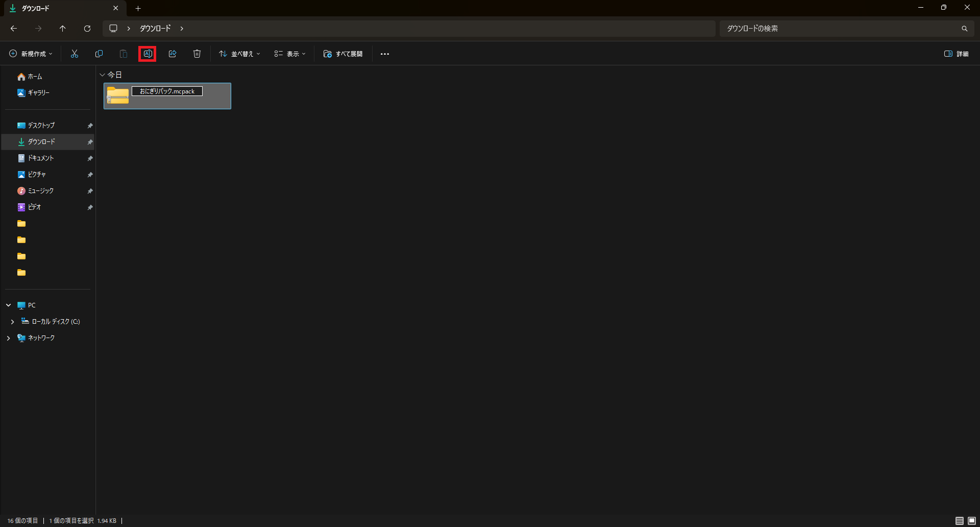980x527 pixels.
Task: Switch to details list view icon
Action: pos(960,521)
